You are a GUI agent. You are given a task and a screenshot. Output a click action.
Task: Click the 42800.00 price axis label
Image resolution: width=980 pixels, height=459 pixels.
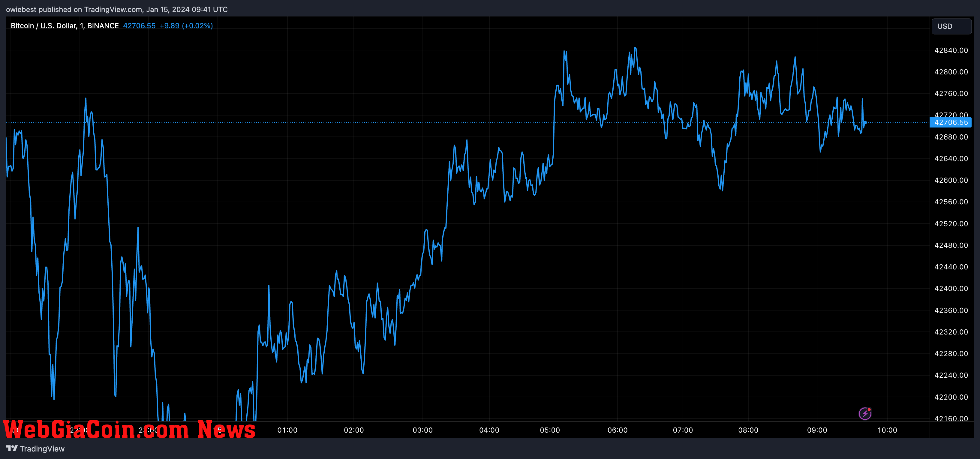pyautogui.click(x=951, y=72)
